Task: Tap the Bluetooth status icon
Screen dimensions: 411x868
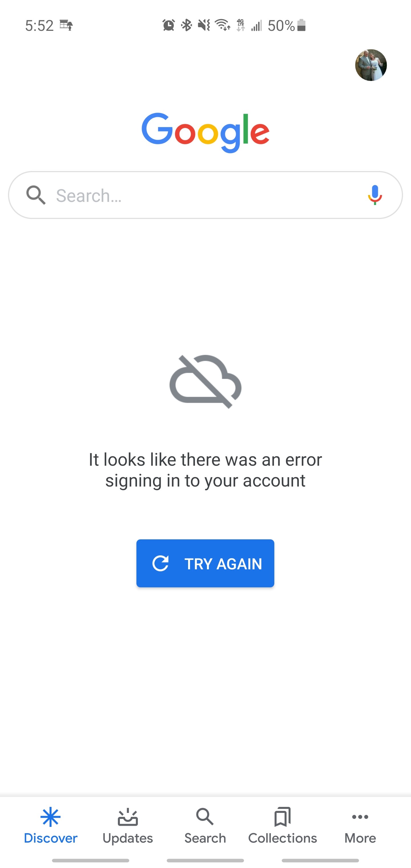Action: [186, 25]
